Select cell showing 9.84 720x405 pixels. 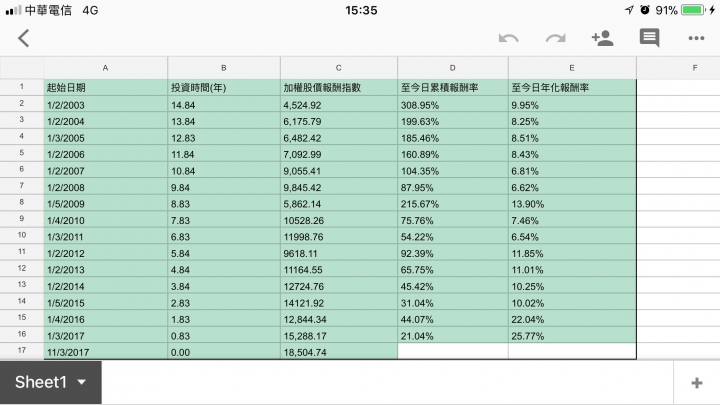[x=224, y=187]
